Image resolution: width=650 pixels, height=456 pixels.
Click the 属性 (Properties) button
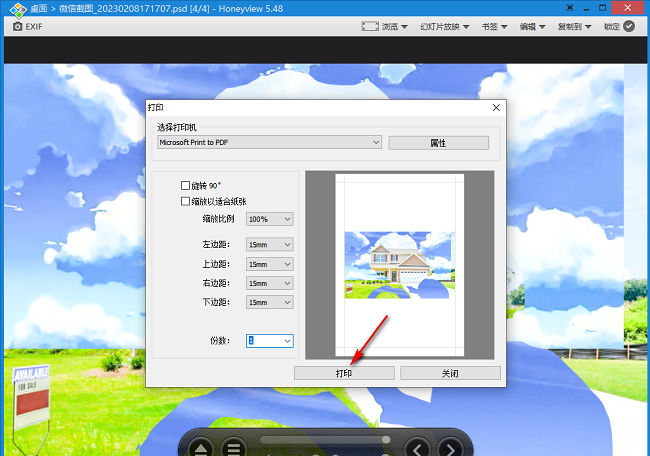438,143
